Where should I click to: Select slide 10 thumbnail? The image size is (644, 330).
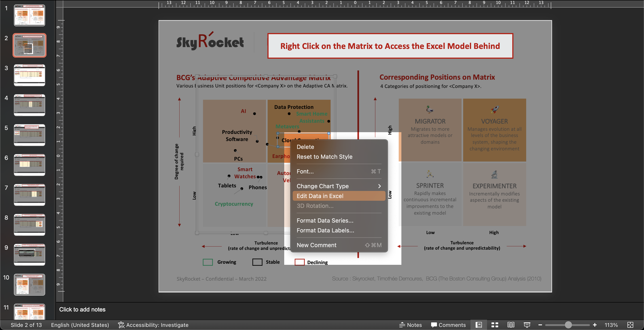[30, 285]
